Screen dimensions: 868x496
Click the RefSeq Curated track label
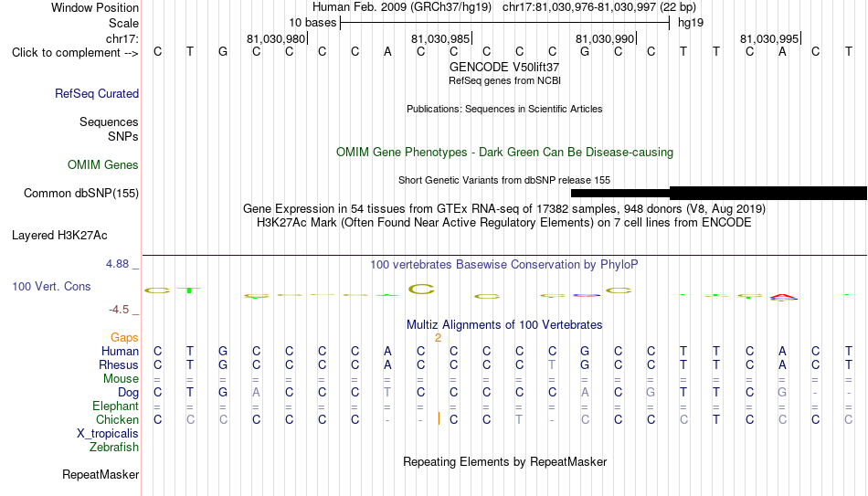[x=97, y=93]
